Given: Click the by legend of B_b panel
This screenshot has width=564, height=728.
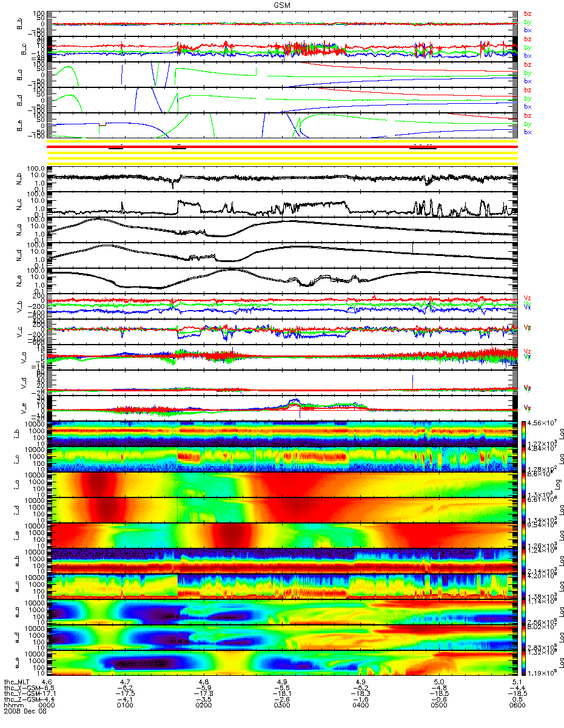Looking at the screenshot, I should coord(528,22).
